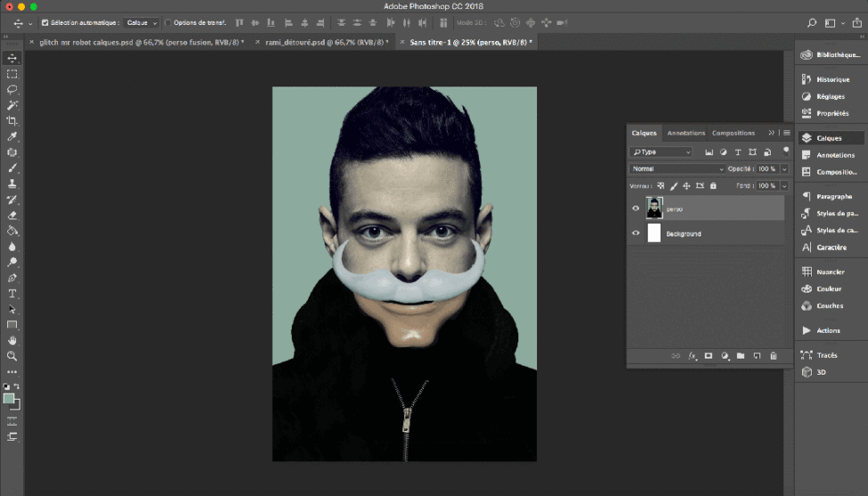Image resolution: width=868 pixels, height=496 pixels.
Task: Switch to the rami_détouré.psd document tab
Action: 326,42
